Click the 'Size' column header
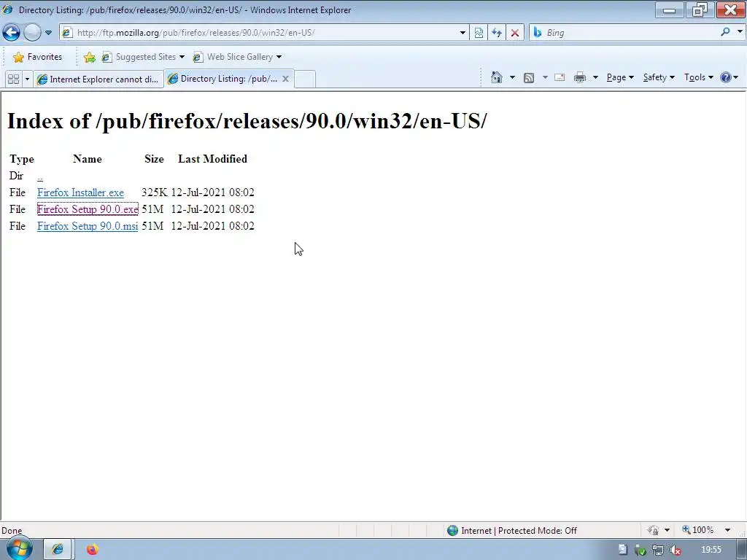 pos(154,158)
